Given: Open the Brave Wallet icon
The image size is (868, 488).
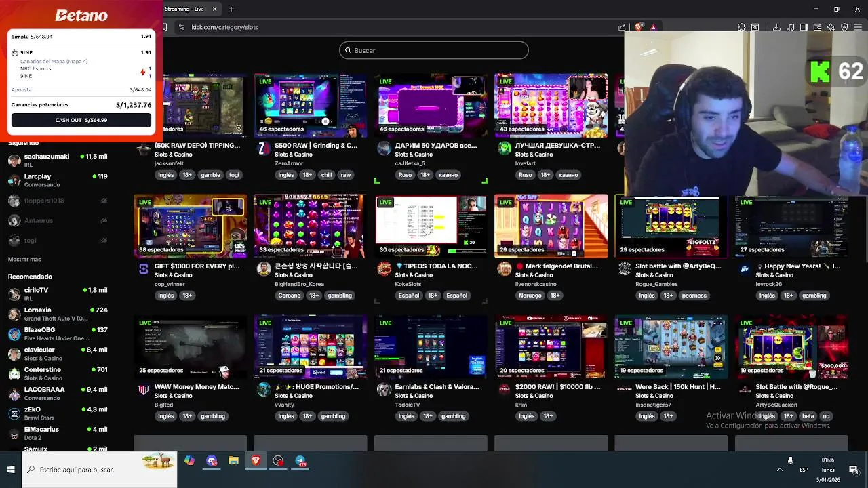Looking at the screenshot, I should (817, 27).
